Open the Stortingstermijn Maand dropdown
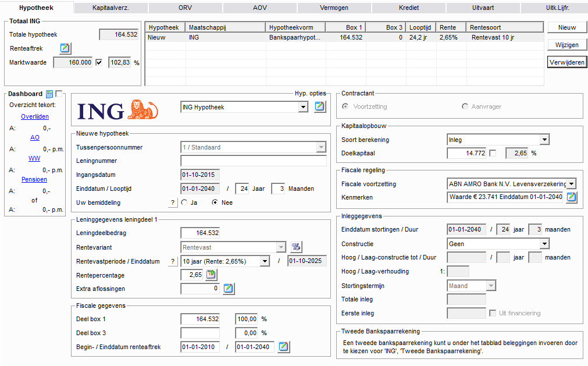Viewport: 588px width, 366px height. tap(491, 286)
